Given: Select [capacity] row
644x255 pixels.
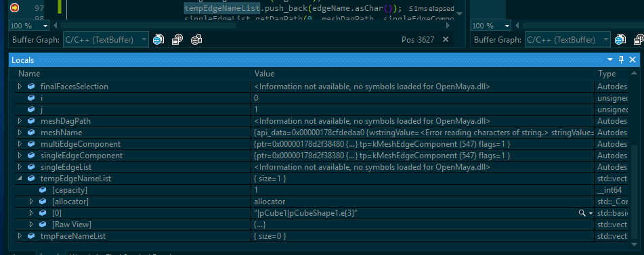Looking at the screenshot, I should 322,190.
